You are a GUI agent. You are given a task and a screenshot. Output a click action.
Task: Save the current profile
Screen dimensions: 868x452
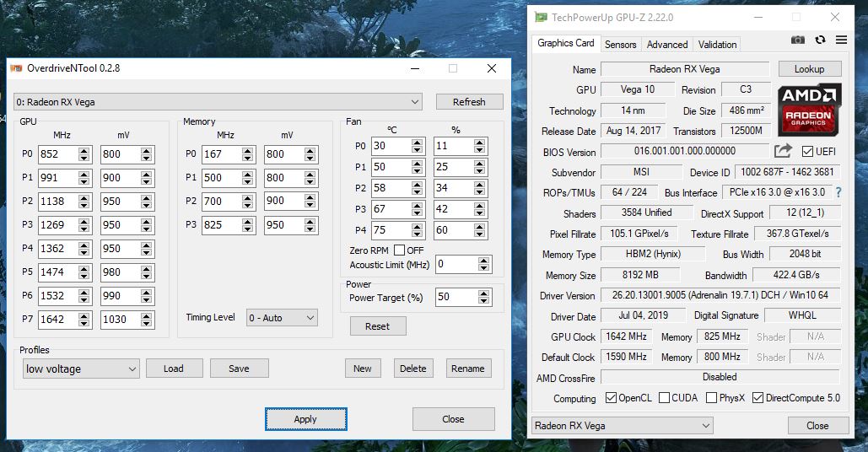point(240,369)
